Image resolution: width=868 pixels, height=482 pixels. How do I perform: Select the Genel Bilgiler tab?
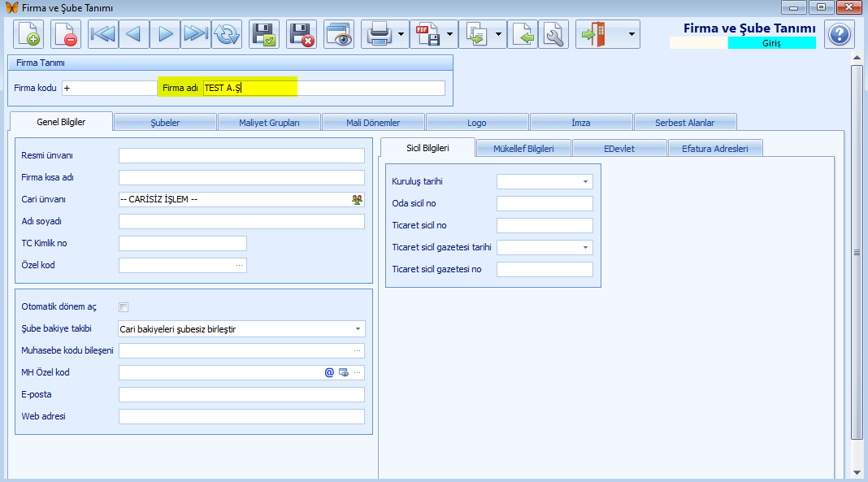(x=61, y=122)
